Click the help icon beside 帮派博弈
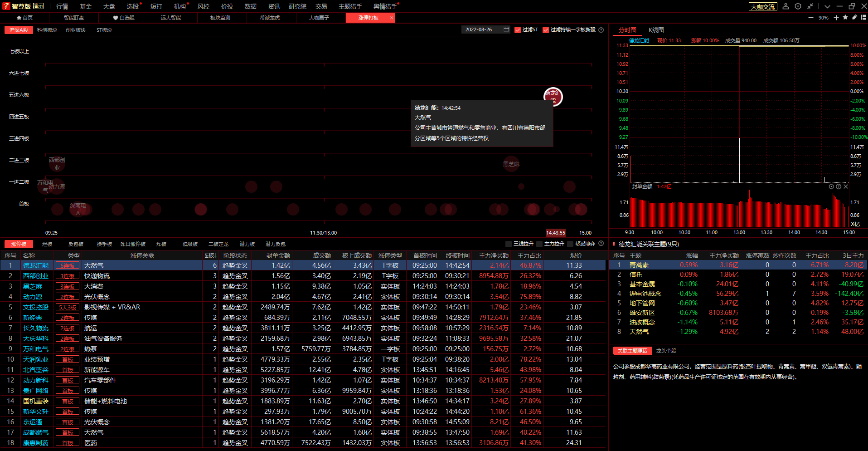 pyautogui.click(x=601, y=244)
